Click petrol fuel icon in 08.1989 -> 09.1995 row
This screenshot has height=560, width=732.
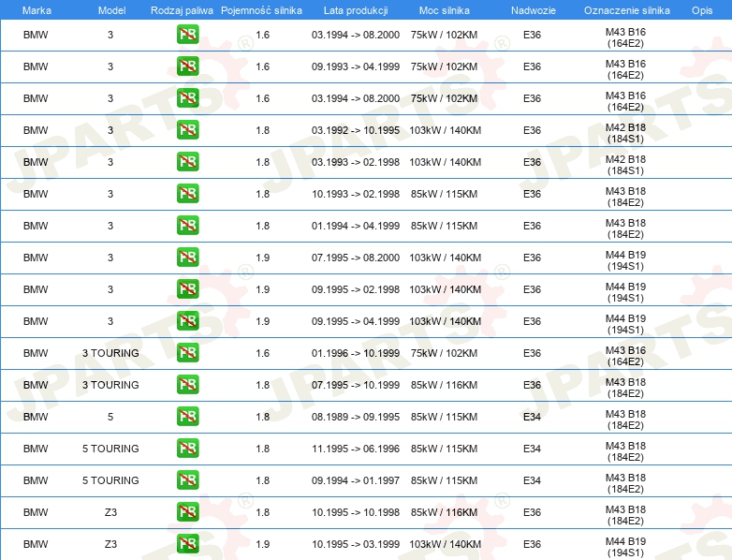click(187, 416)
